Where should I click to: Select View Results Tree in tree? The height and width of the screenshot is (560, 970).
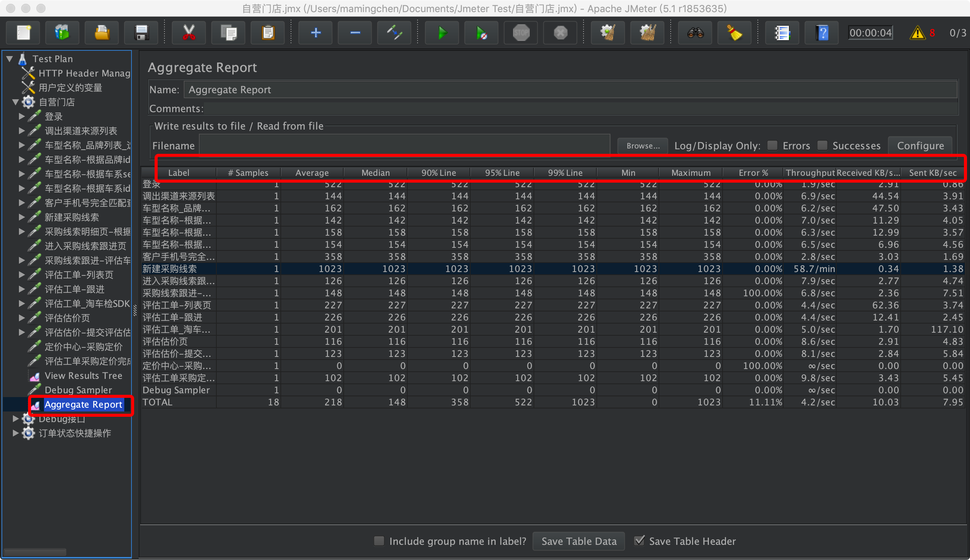(83, 376)
